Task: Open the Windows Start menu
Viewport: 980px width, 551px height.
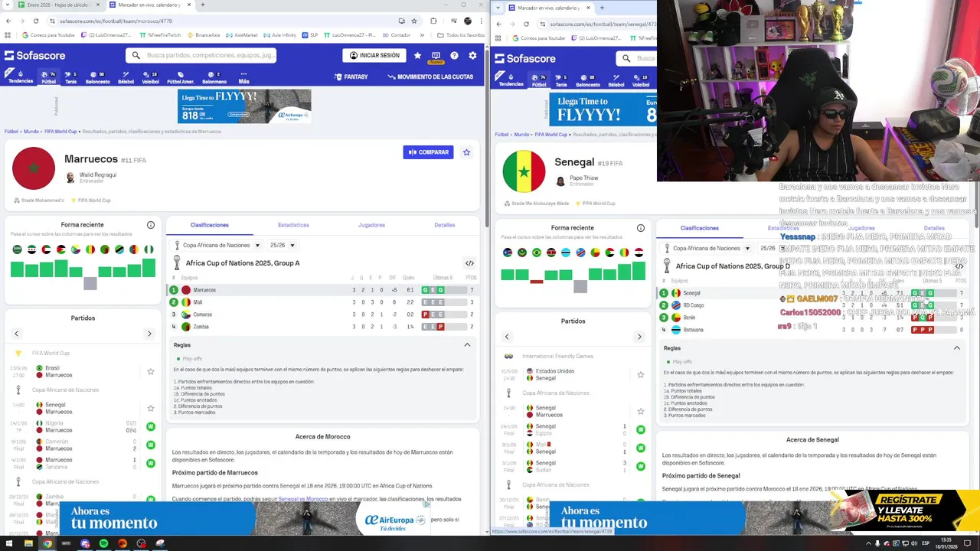Action: click(9, 543)
